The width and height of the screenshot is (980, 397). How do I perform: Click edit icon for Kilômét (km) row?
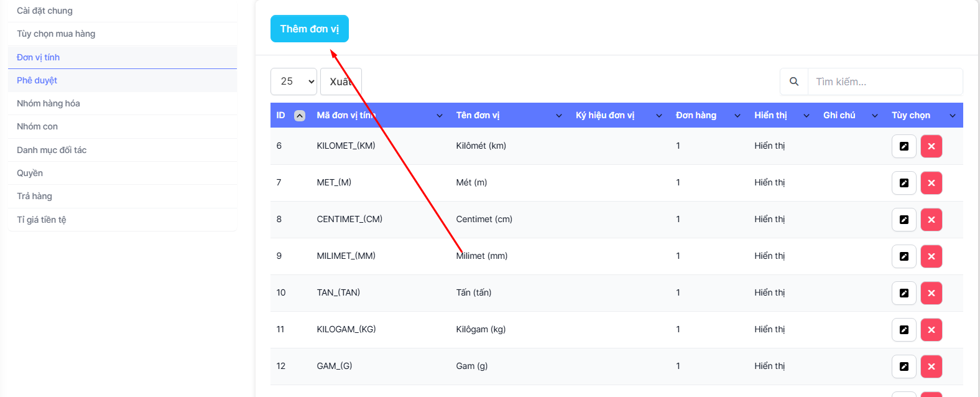coord(904,146)
